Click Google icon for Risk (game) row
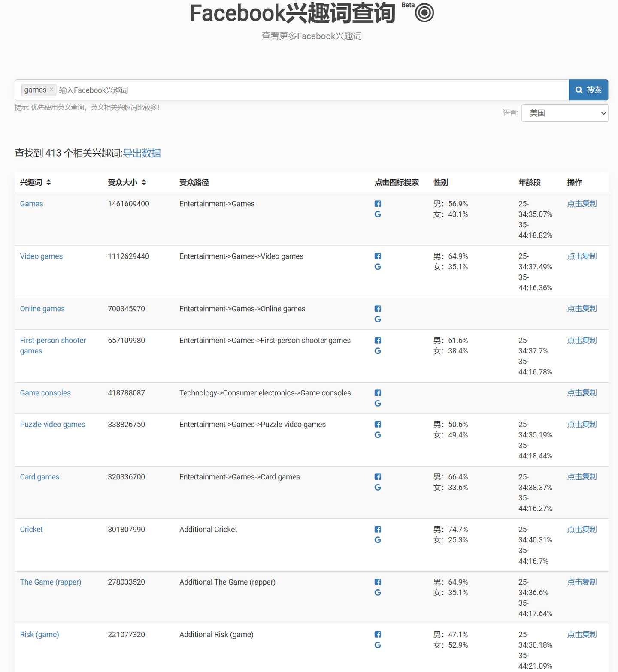This screenshot has width=618, height=672. click(x=378, y=645)
